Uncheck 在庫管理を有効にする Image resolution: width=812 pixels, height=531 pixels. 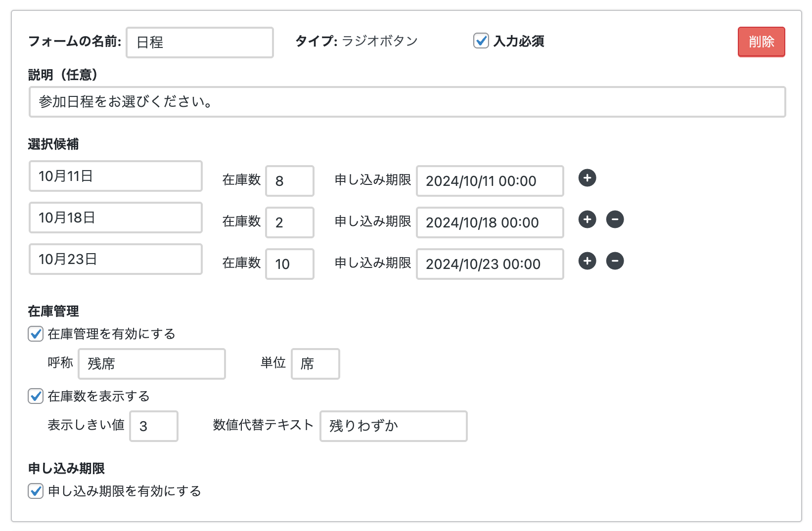(36, 334)
